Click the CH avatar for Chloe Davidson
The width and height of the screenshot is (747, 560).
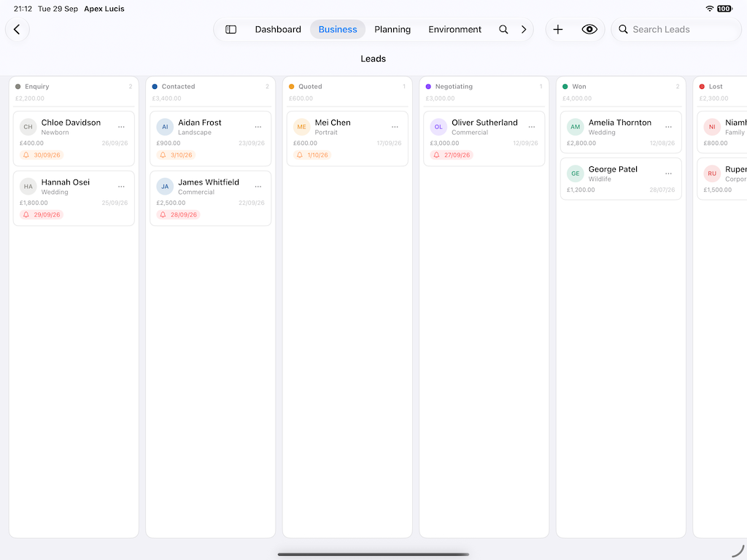[x=28, y=127]
